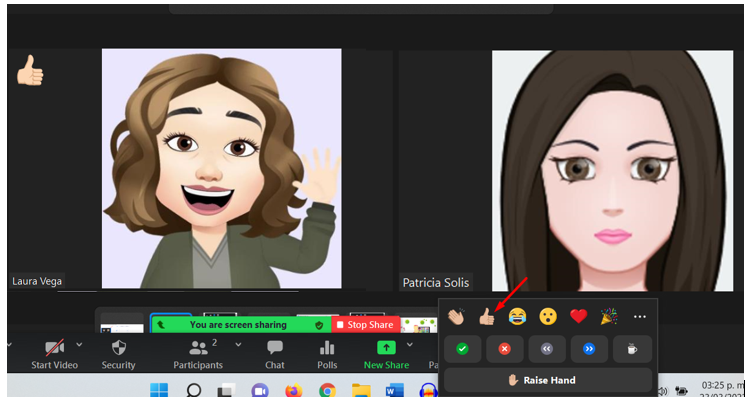Open File Explorer from the taskbar
The image size is (747, 398).
pyautogui.click(x=362, y=390)
